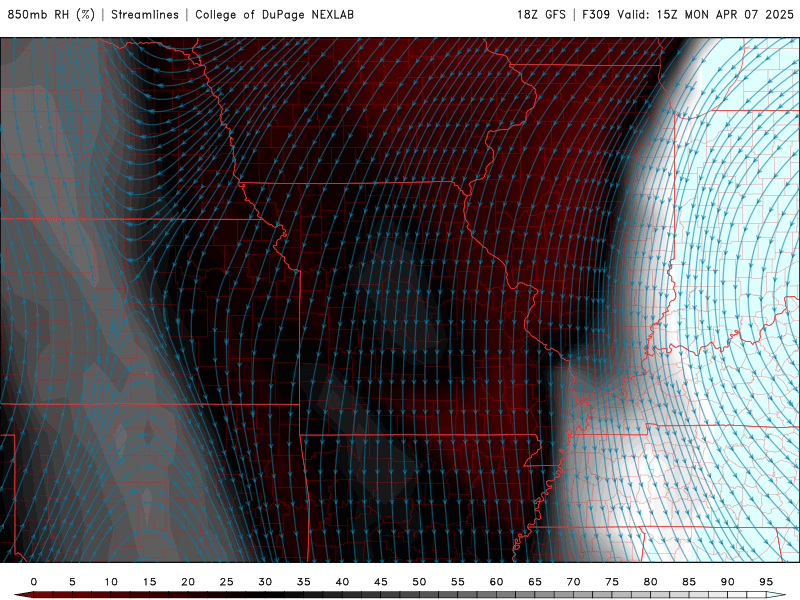Click the "30" color scale label
800x600 pixels.
[265, 582]
